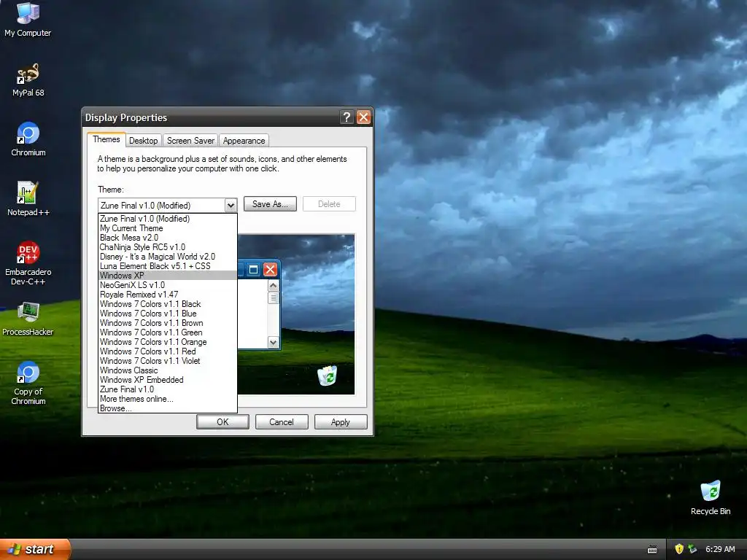Choose Windows 7 Colors v1.1 Blue

pyautogui.click(x=168, y=314)
